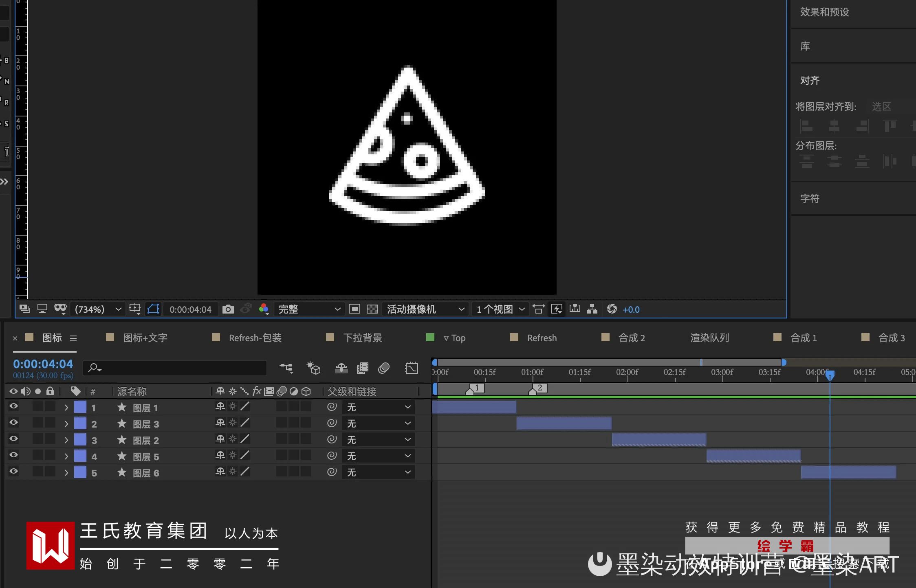Open the composition flowchart icon

coord(592,309)
